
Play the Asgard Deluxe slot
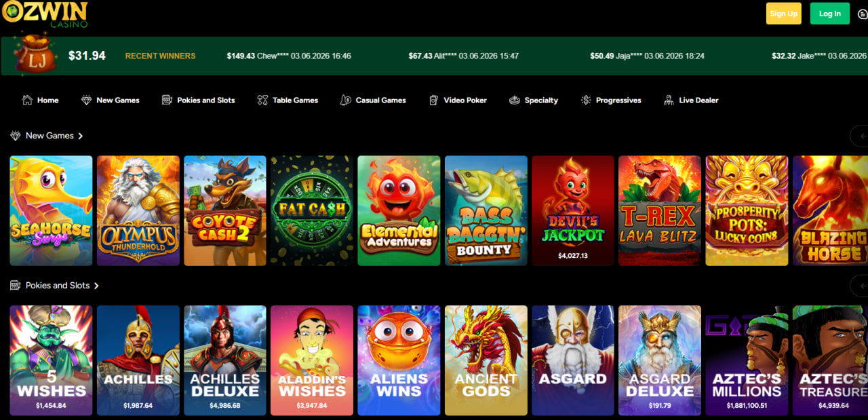pyautogui.click(x=659, y=360)
